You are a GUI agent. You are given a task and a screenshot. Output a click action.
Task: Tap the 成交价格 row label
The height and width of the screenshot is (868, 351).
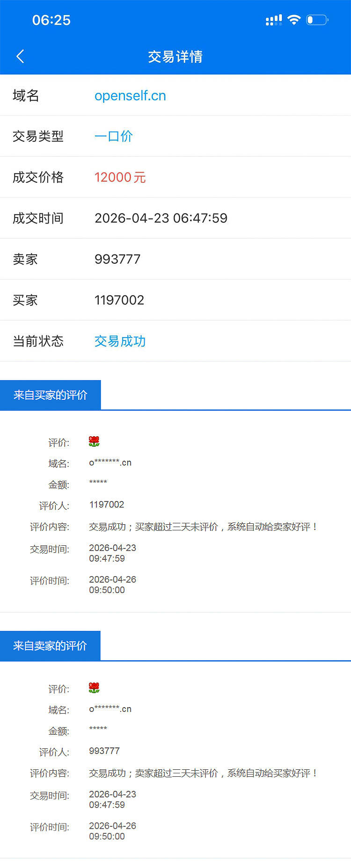[x=38, y=177]
